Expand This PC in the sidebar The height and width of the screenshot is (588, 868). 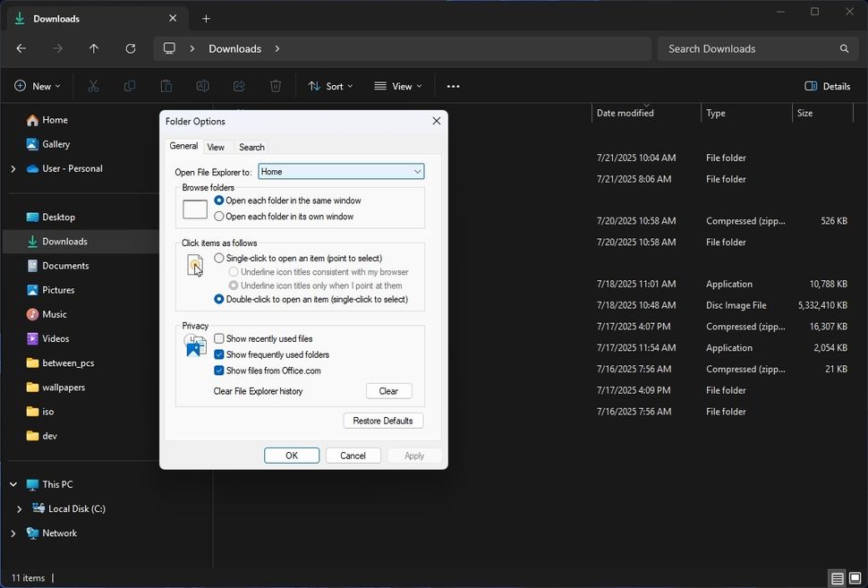click(x=13, y=484)
